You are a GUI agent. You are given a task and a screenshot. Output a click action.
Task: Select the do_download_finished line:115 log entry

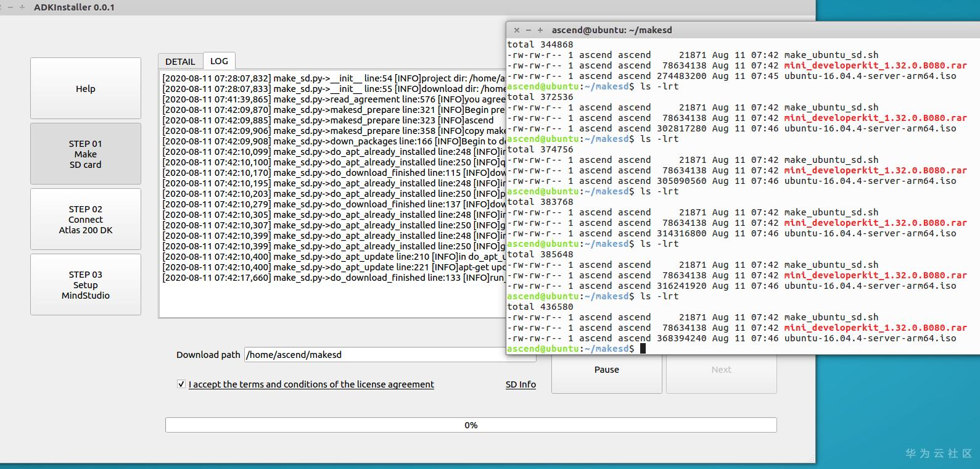pyautogui.click(x=334, y=173)
